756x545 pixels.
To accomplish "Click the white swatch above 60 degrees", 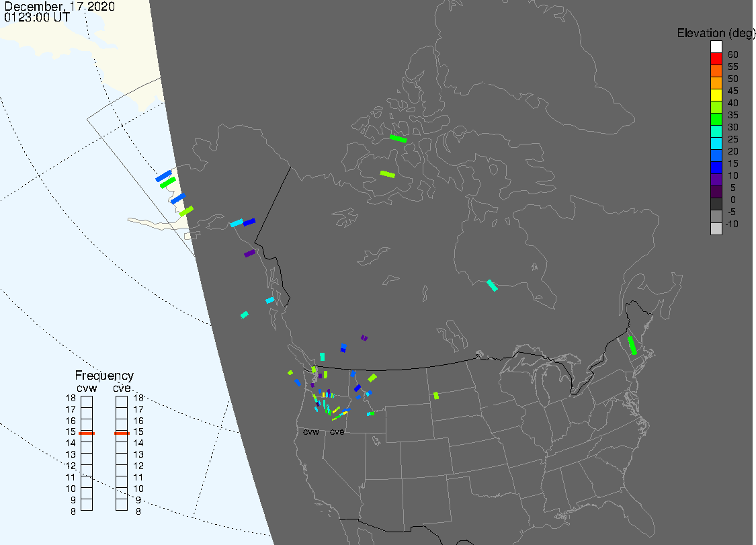I will coord(716,47).
